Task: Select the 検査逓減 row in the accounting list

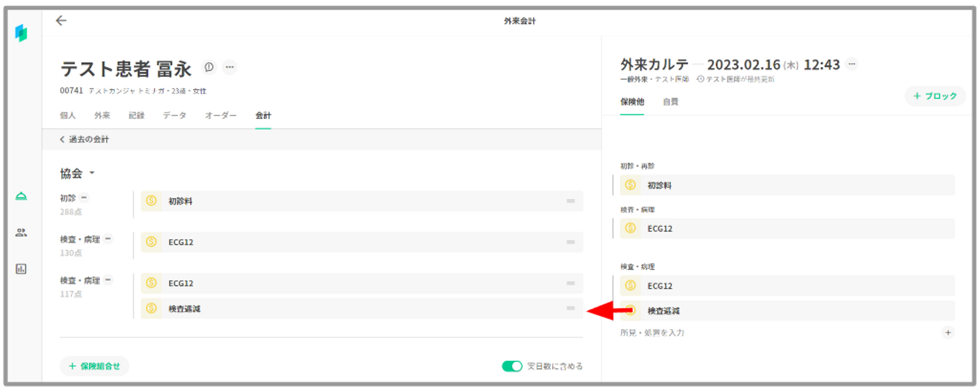Action: click(362, 309)
